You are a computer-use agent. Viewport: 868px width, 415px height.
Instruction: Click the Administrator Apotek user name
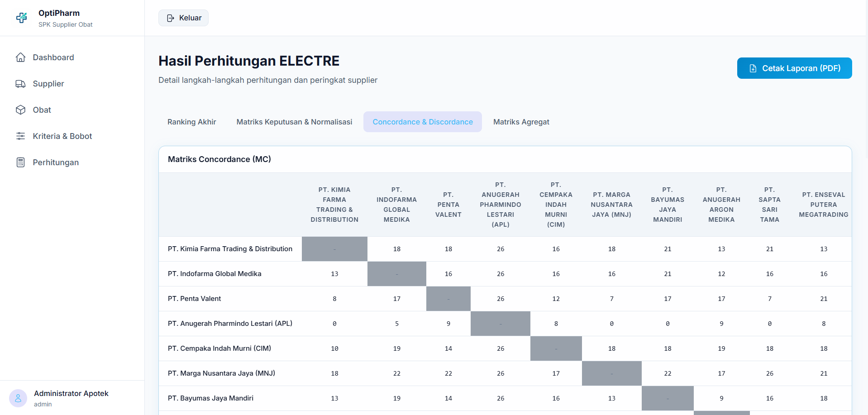[x=71, y=393]
